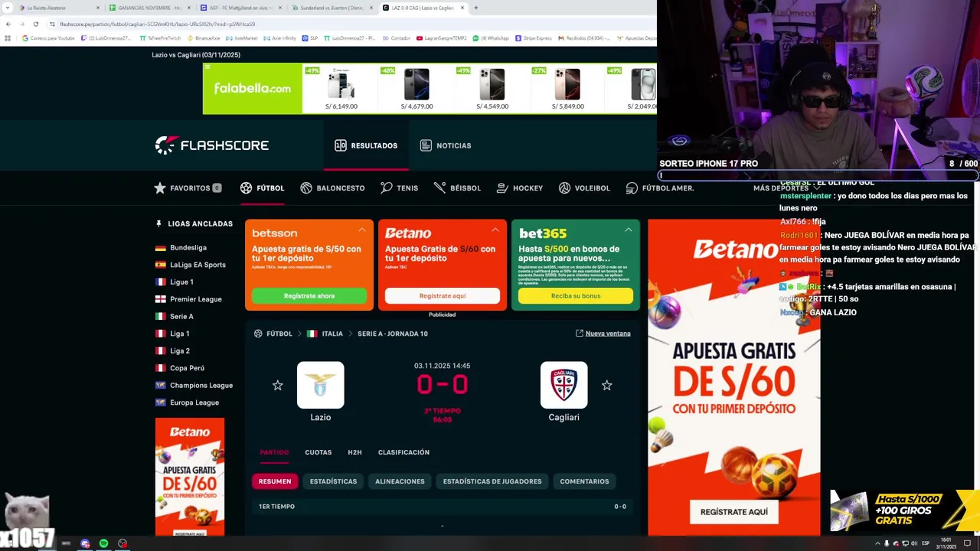Add Cagliari to favorites with star
This screenshot has height=551, width=980.
click(606, 385)
